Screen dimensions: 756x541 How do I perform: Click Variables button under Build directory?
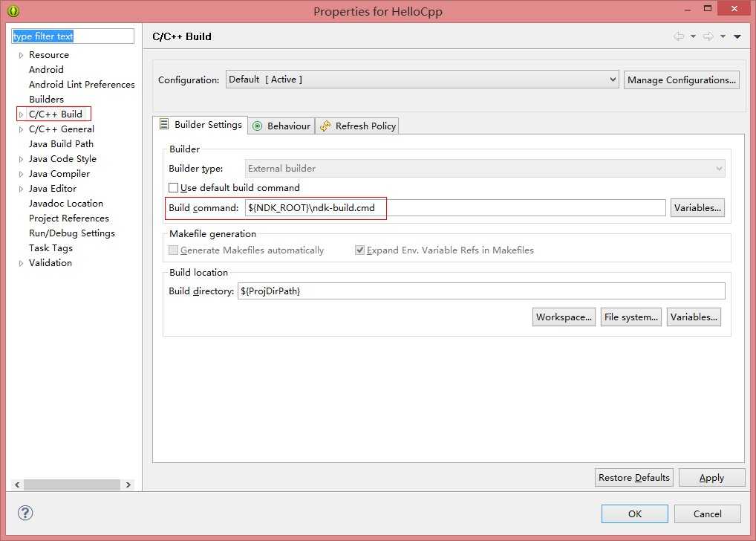pos(694,317)
